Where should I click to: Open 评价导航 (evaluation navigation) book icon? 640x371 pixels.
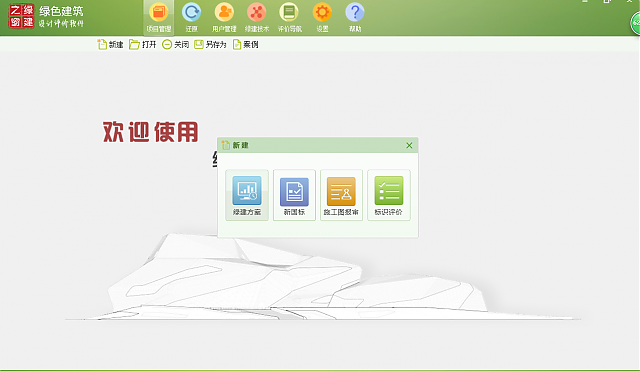(x=289, y=18)
